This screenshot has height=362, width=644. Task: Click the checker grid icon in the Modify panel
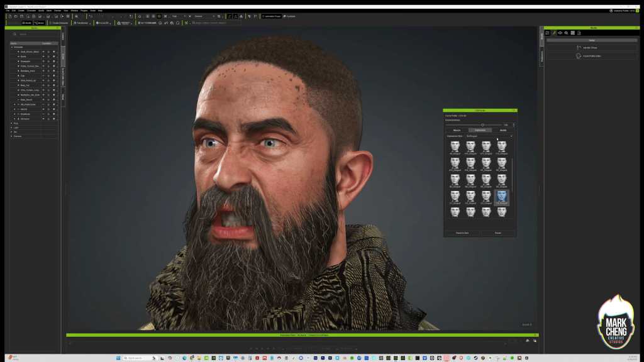(x=572, y=33)
